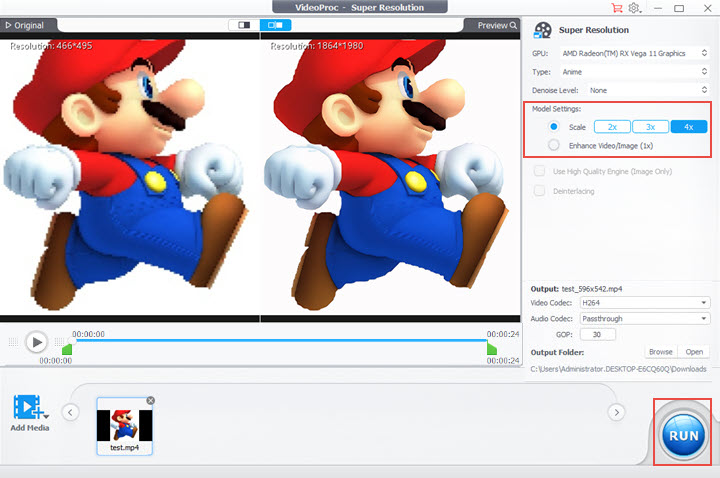This screenshot has width=720, height=478.
Task: Select Enhance Video/Image (1x) option
Action: click(x=553, y=145)
